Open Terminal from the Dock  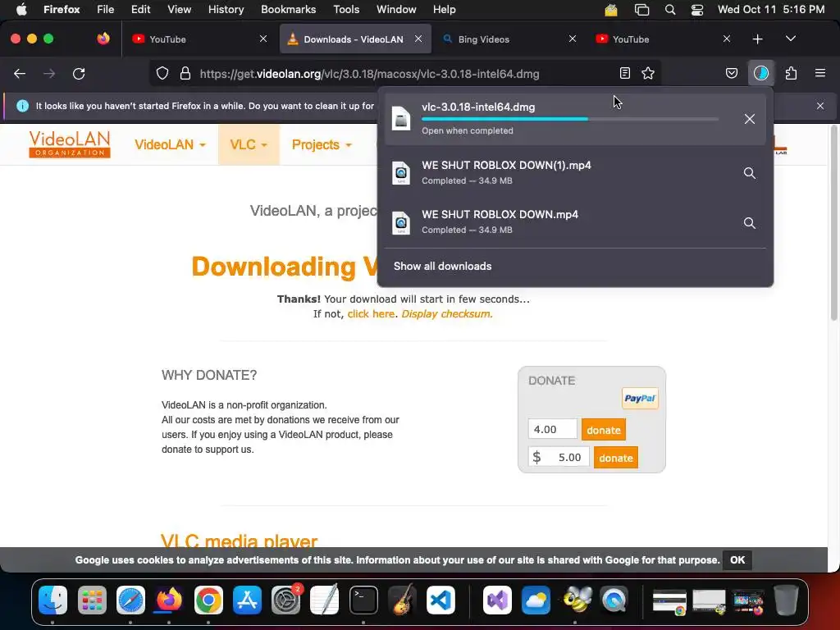click(363, 600)
